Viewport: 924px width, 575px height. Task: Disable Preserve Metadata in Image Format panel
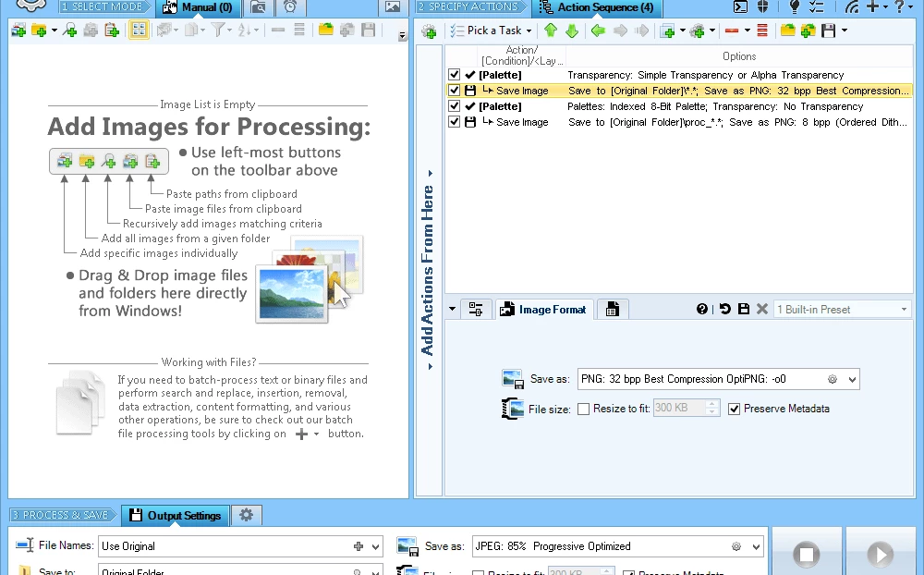tap(734, 409)
